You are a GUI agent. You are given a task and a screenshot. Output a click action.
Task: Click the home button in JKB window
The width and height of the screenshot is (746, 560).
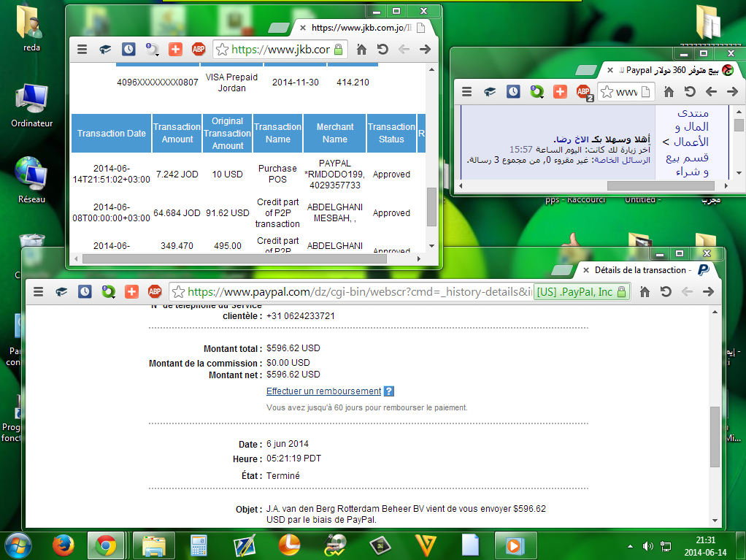pyautogui.click(x=361, y=49)
